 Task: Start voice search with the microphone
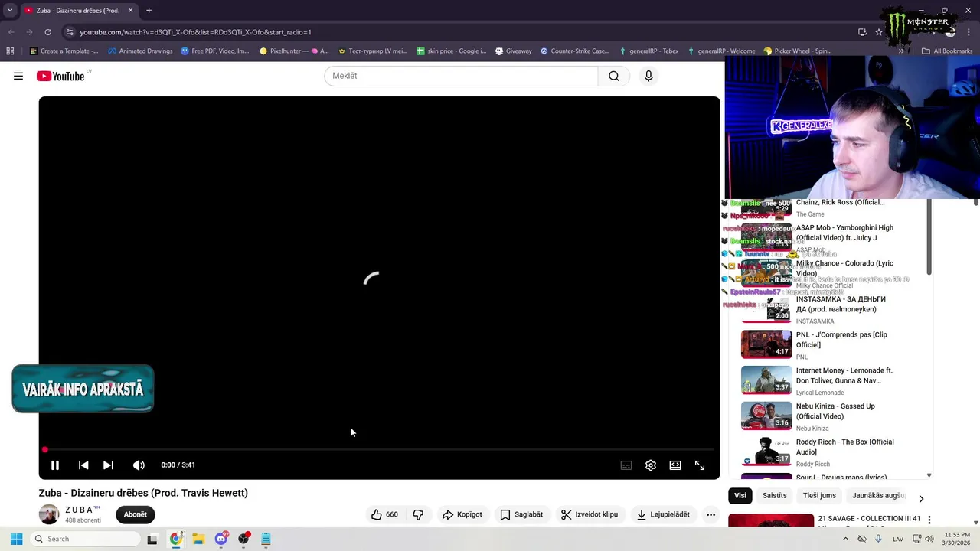click(x=648, y=76)
